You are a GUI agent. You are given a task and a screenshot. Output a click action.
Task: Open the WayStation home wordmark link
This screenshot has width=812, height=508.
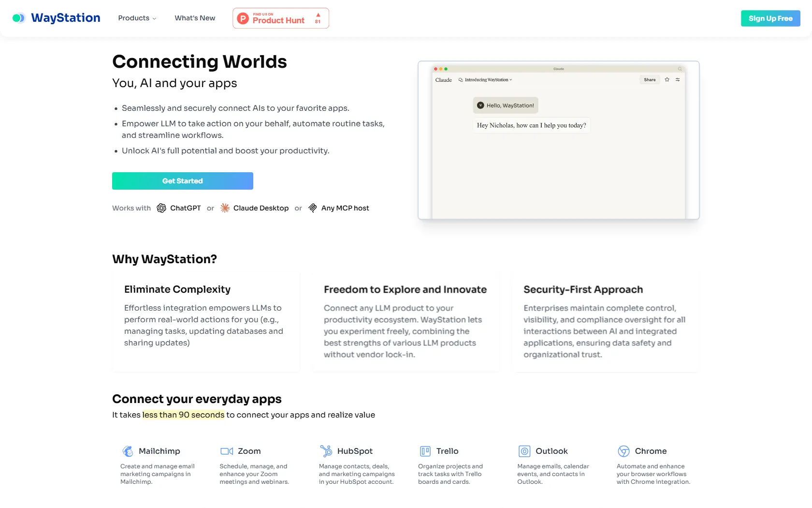tap(66, 18)
